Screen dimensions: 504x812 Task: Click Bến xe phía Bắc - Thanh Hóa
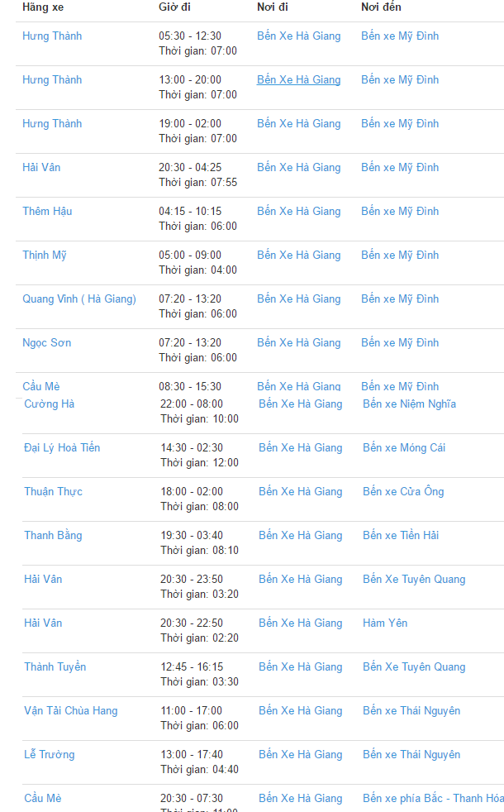pyautogui.click(x=433, y=799)
